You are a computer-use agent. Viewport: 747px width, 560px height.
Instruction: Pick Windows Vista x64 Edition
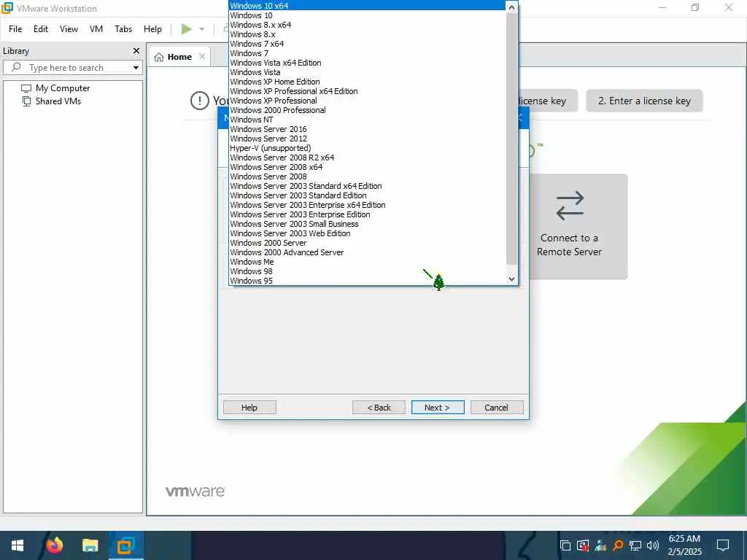368,63
